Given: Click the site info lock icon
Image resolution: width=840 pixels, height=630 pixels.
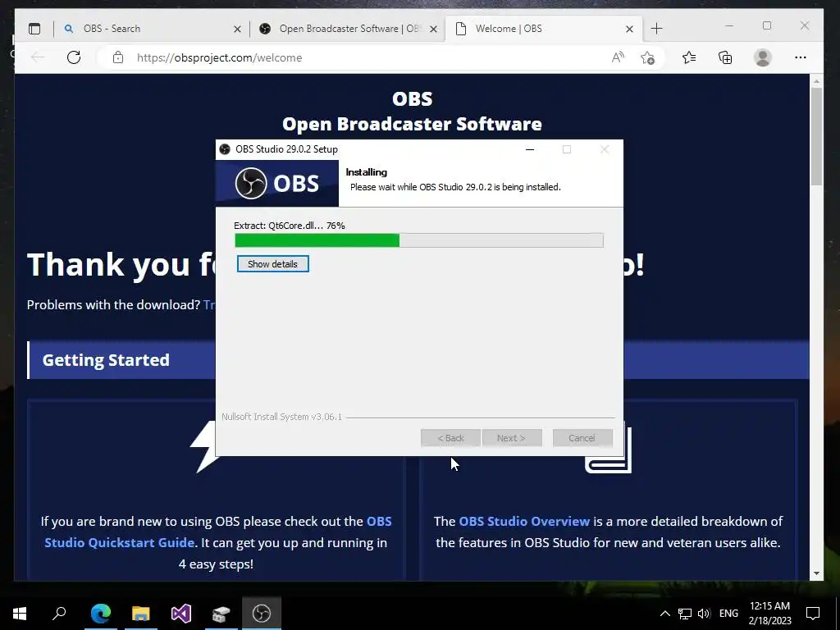Looking at the screenshot, I should coord(118,57).
